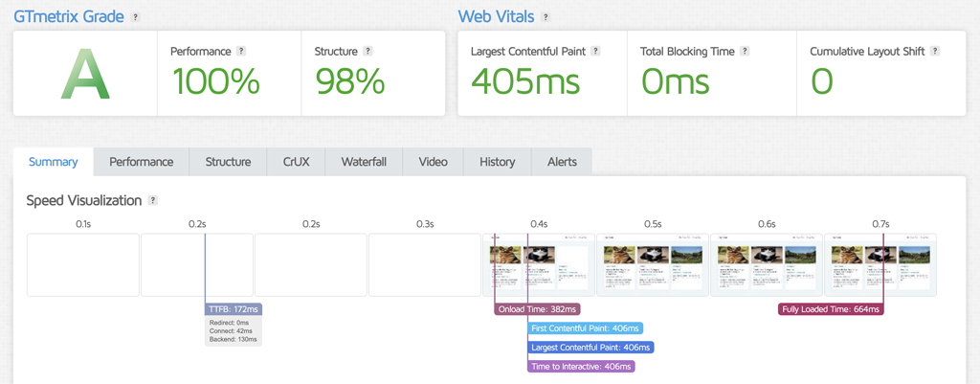The image size is (980, 384).
Task: Open the 0.4s filmstrip frame thumbnail
Action: click(x=539, y=265)
